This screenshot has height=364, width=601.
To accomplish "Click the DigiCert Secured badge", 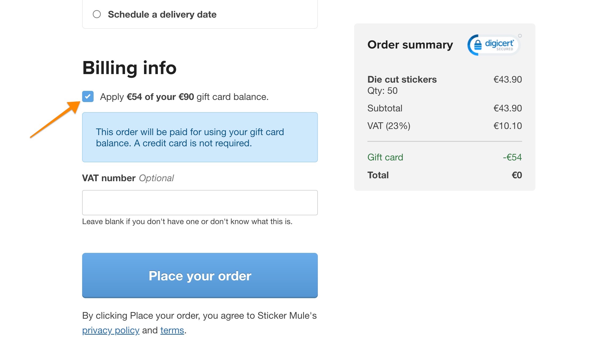I will [x=493, y=45].
